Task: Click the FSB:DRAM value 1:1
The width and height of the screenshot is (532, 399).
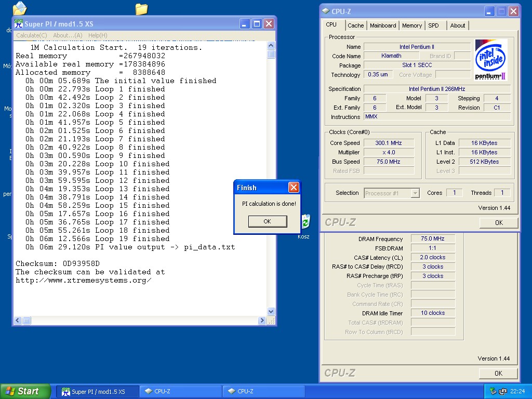Action: [x=433, y=248]
